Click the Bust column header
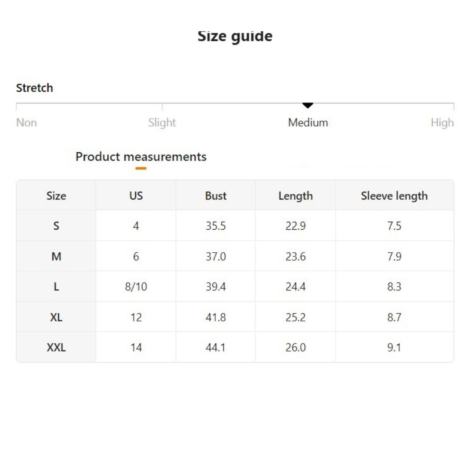Screen dimensions: 476x476 tap(215, 196)
